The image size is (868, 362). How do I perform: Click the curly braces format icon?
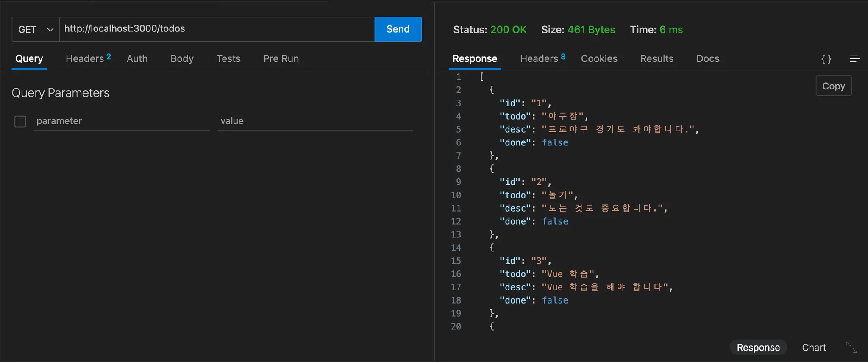click(x=826, y=59)
